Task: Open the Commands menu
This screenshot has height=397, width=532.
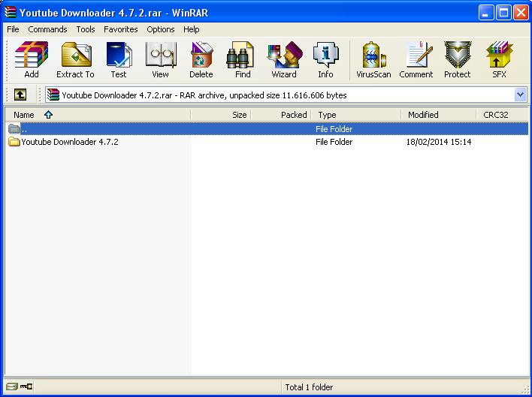Action: click(47, 29)
